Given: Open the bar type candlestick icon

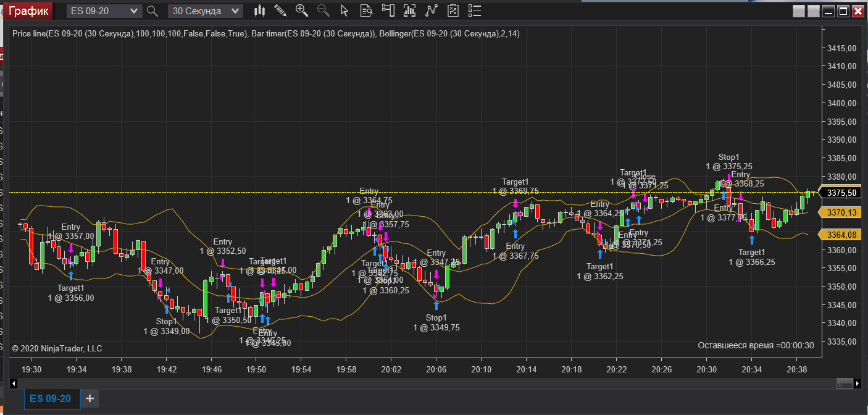Looking at the screenshot, I should [x=260, y=10].
